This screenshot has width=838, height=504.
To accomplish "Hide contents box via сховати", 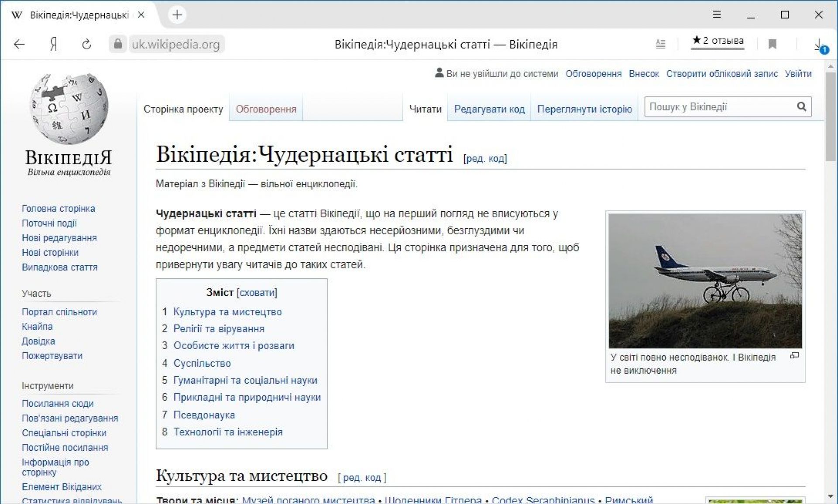I will click(258, 292).
